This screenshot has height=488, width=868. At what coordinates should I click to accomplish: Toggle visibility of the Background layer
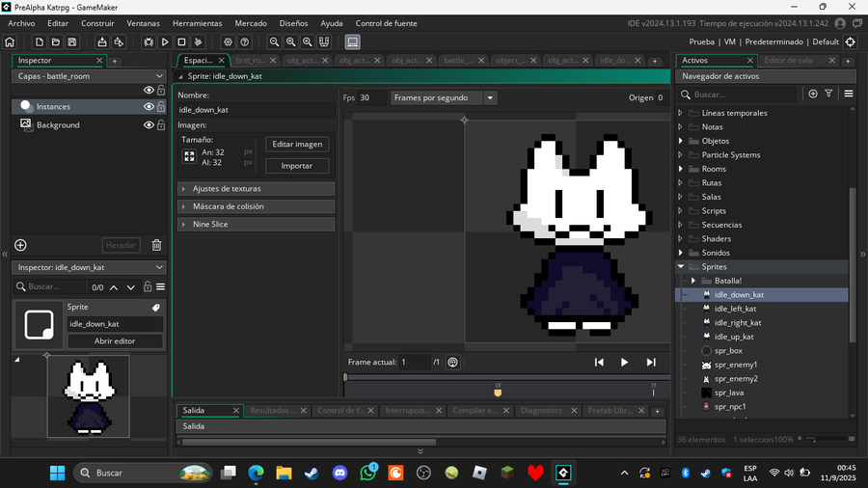(149, 125)
